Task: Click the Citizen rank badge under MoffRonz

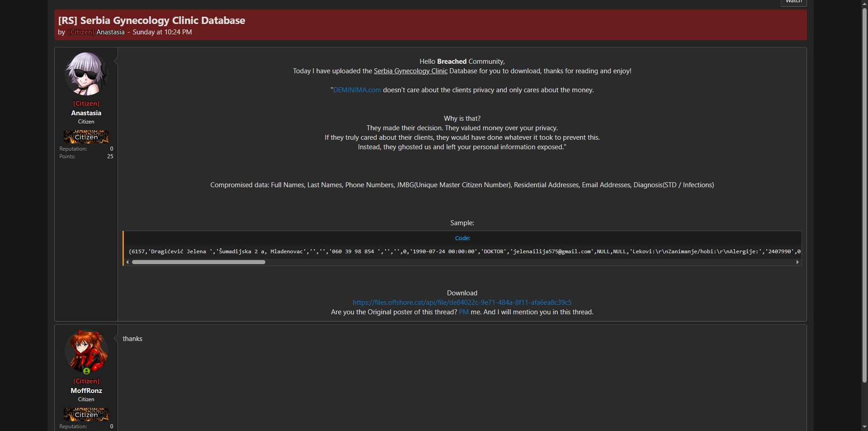Action: (86, 414)
